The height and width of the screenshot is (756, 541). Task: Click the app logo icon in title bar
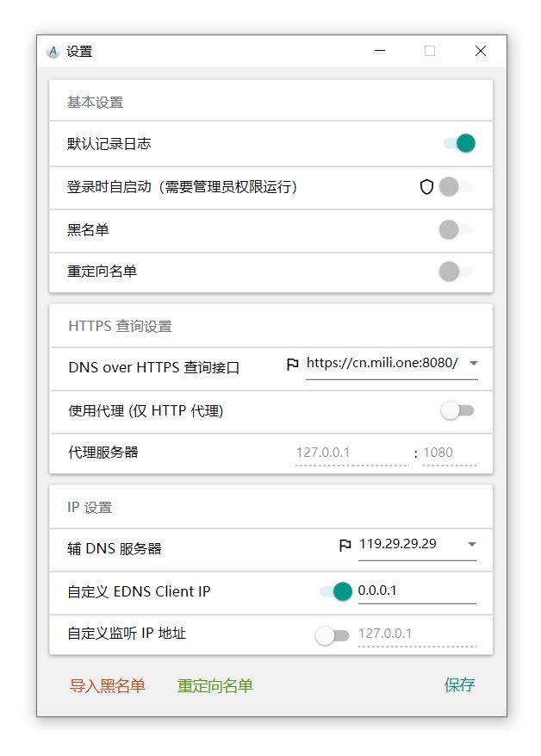(x=53, y=52)
